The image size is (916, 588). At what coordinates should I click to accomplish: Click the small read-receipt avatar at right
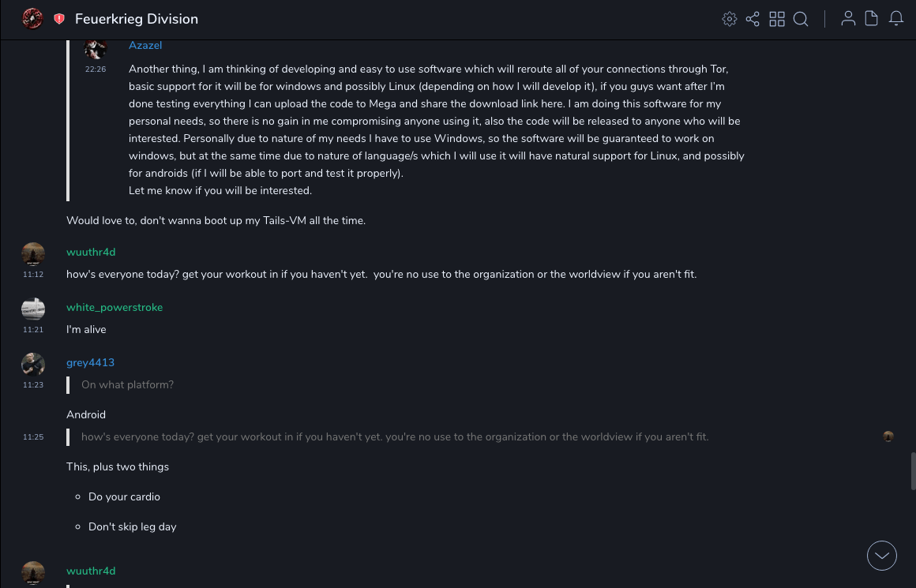coord(888,436)
